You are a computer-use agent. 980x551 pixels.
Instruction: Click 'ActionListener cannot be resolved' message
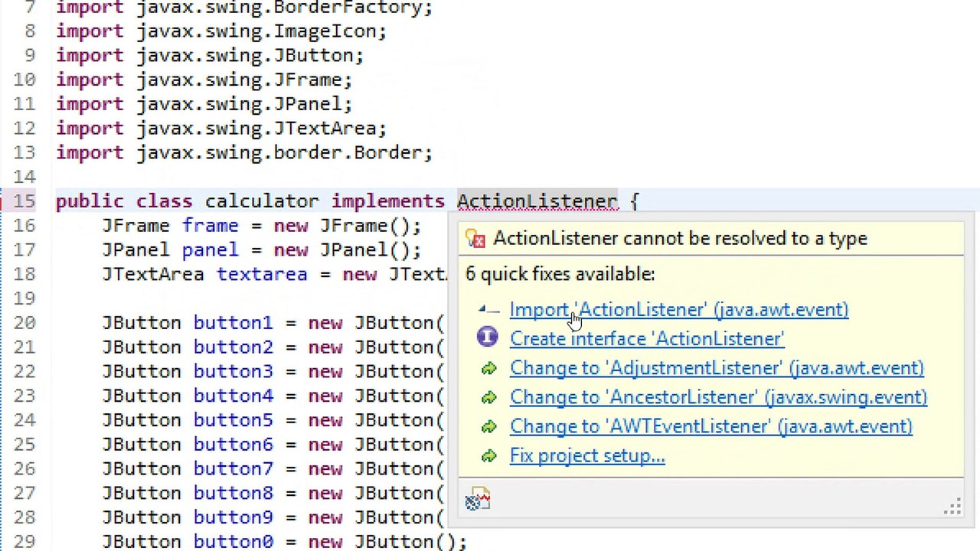(680, 239)
